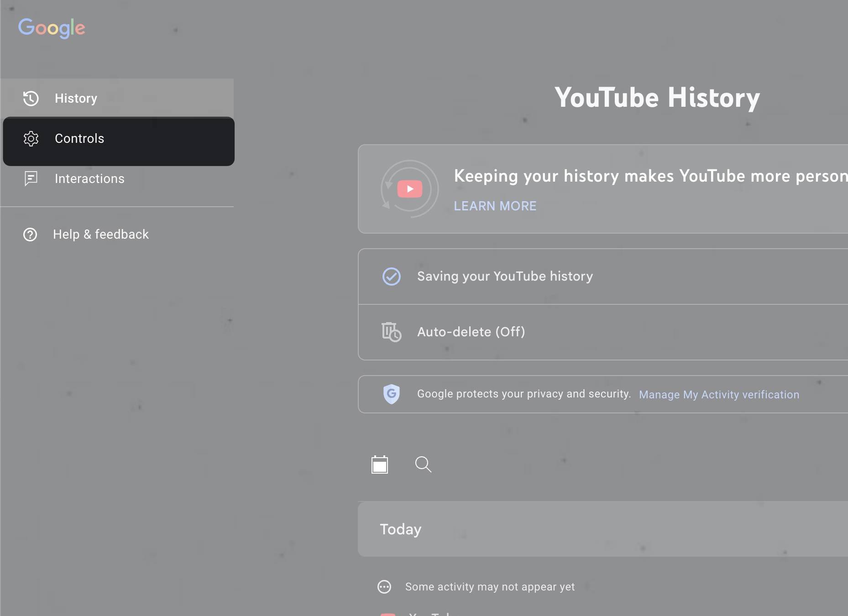Open Controls via the gear icon

[x=31, y=139]
